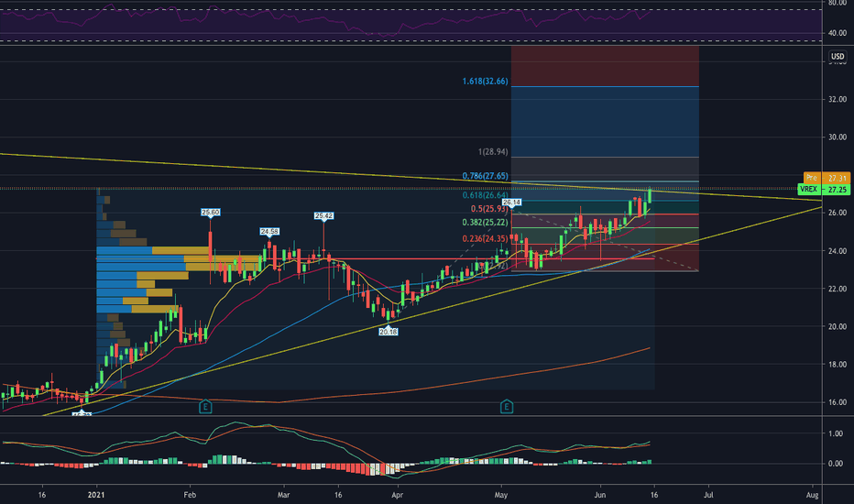The height and width of the screenshot is (504, 854).
Task: Click the VREX 27.25 price label
Action: (x=824, y=190)
